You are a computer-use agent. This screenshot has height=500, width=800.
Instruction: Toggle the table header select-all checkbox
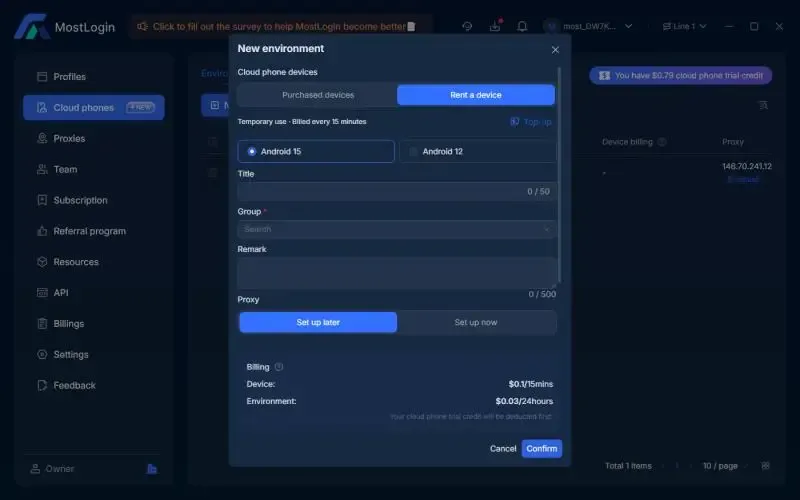pyautogui.click(x=213, y=141)
